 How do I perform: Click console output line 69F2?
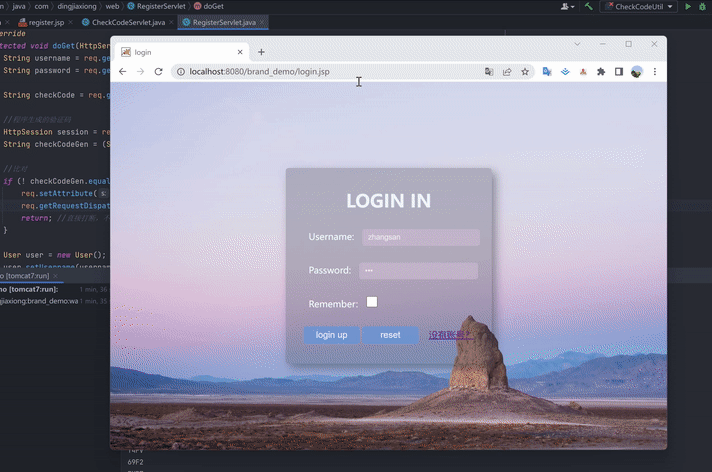(135, 462)
